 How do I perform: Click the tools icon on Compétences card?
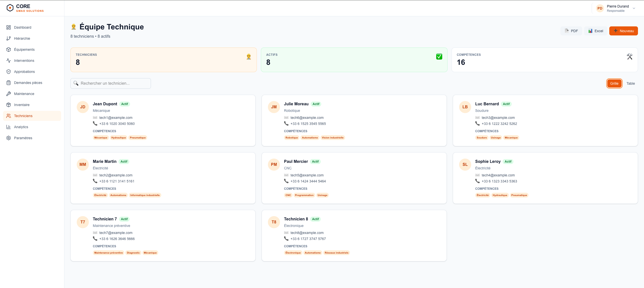click(x=630, y=57)
